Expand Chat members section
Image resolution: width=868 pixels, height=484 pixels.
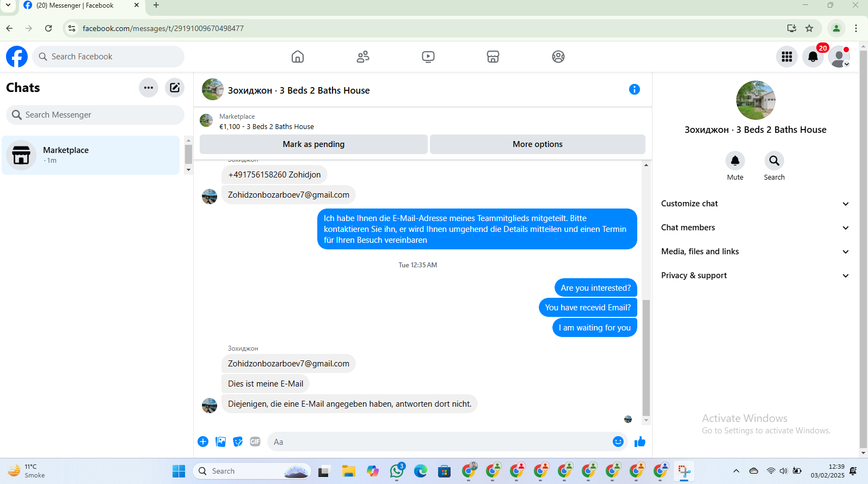click(755, 228)
